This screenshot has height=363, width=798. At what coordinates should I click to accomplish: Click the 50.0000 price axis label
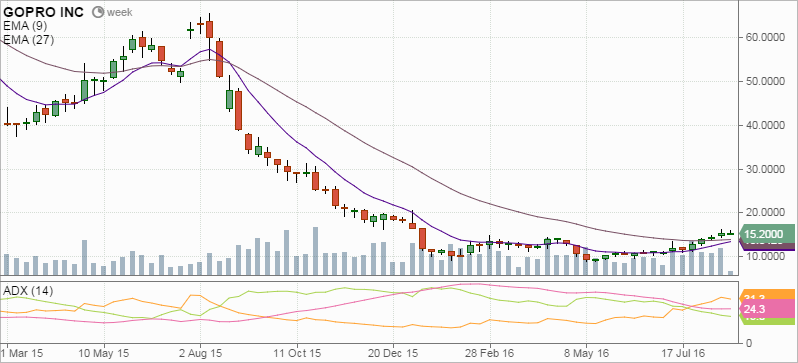765,81
